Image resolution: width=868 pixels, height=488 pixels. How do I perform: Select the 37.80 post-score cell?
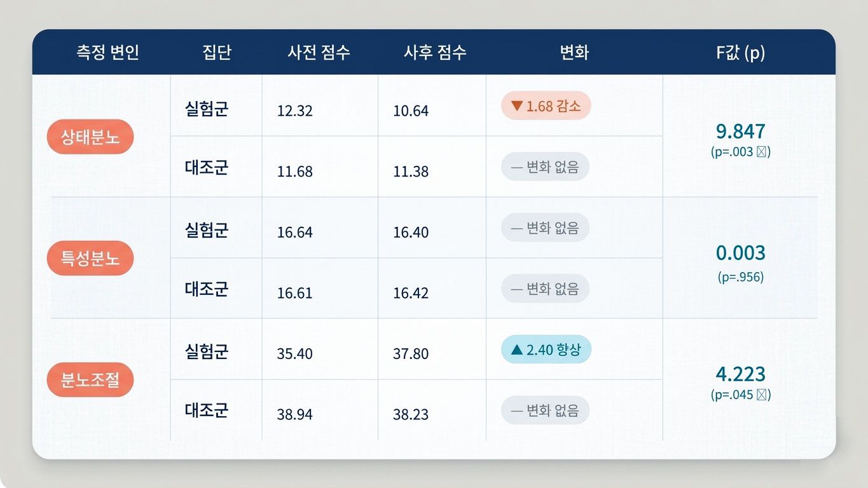411,354
